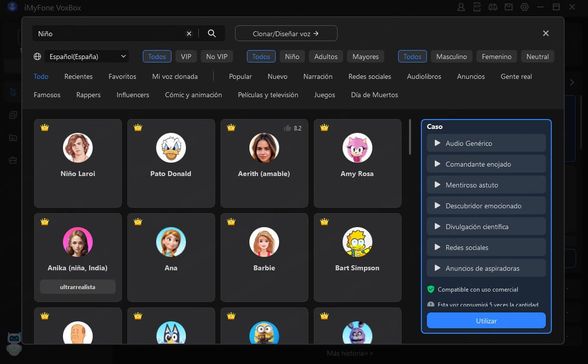Click the Clonar/Diseñar voz button
Screen dimensions: 588x364
pyautogui.click(x=286, y=33)
